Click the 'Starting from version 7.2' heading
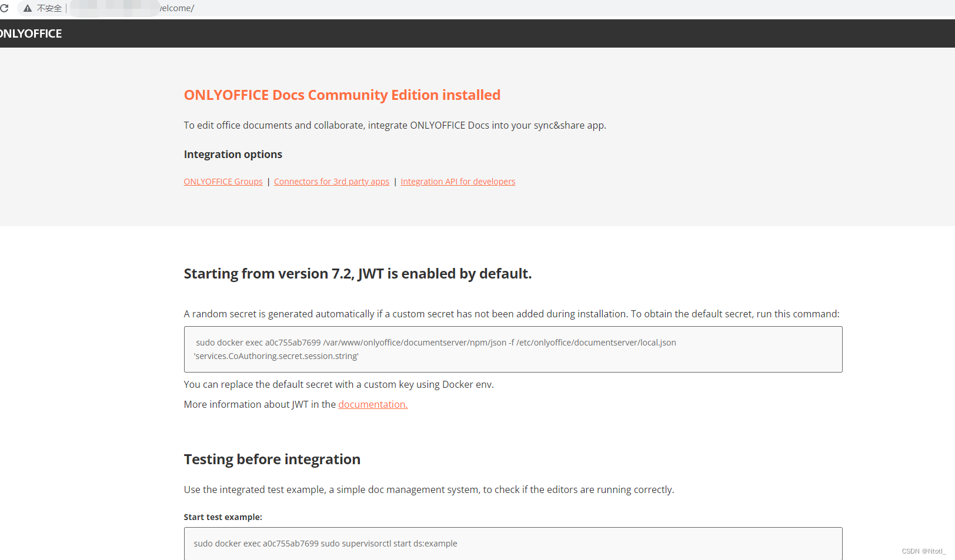 pyautogui.click(x=358, y=273)
